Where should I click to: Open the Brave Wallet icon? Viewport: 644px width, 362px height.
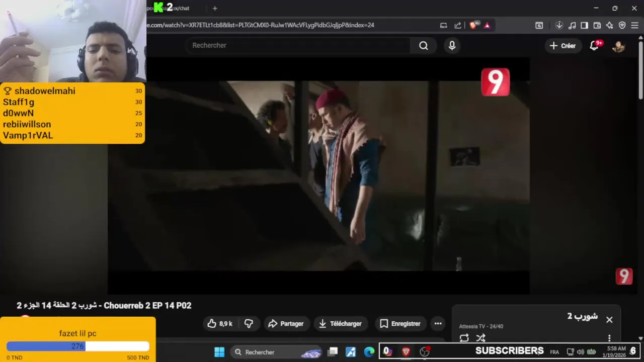click(x=597, y=25)
